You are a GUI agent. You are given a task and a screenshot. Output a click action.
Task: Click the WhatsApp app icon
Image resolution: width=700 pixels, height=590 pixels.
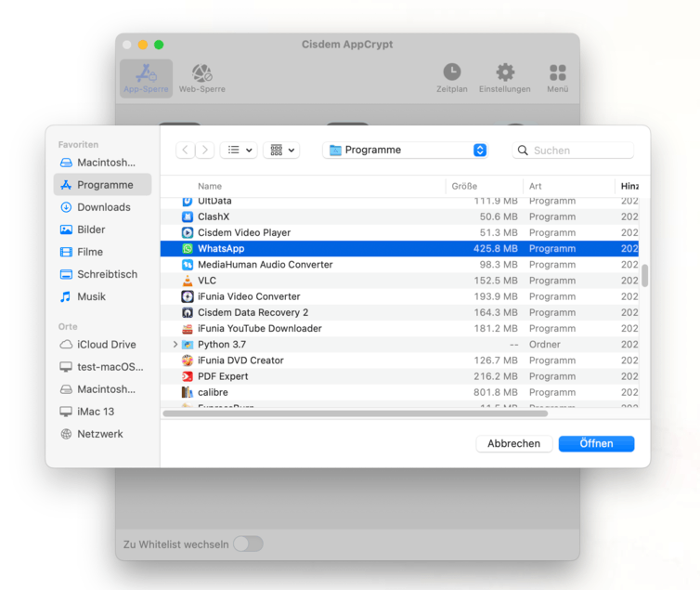[188, 249]
